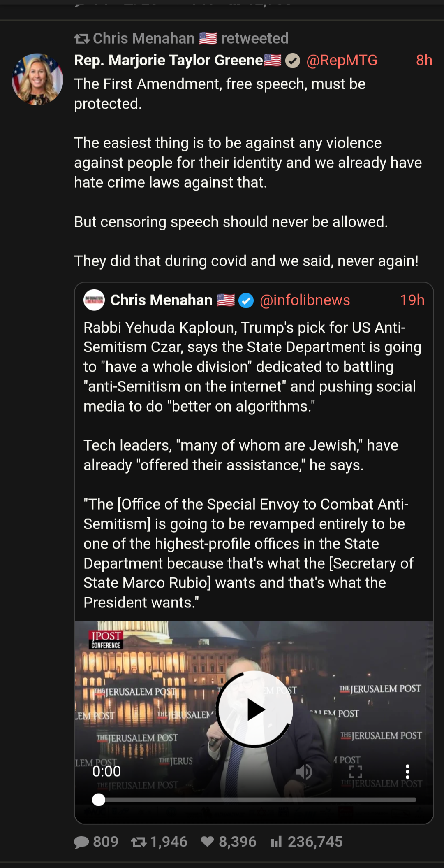
Task: Click the reply bubble icon showing 809
Action: tap(81, 842)
